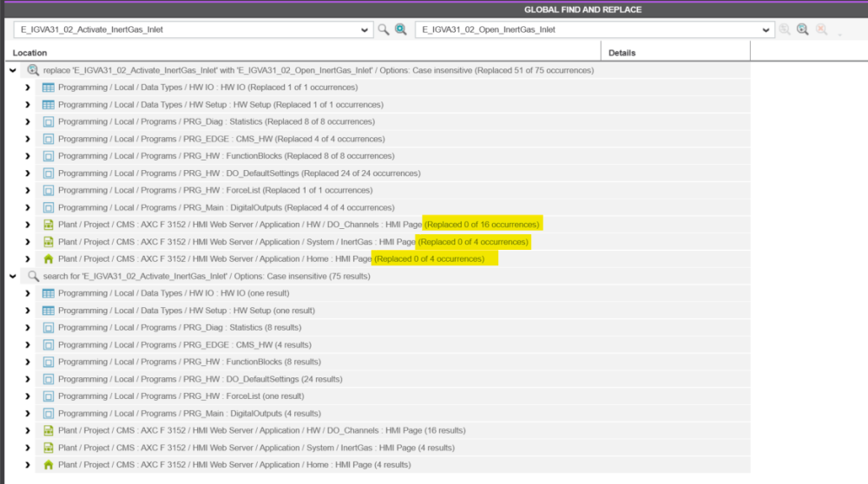
Task: Click the magnifier Find icon beside search field
Action: tap(383, 29)
